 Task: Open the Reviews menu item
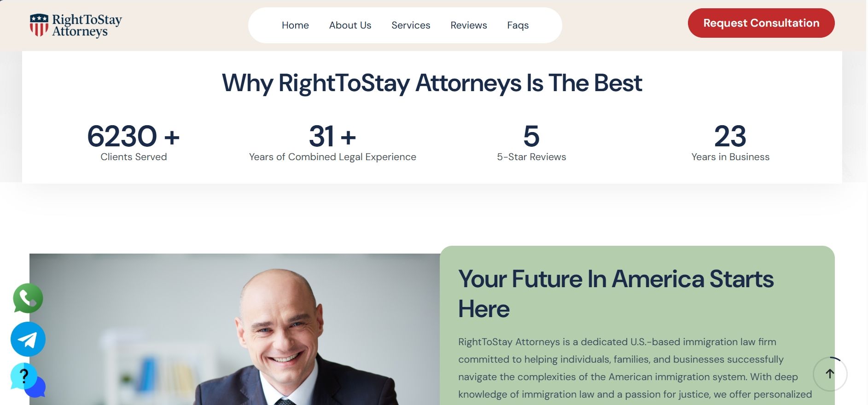(x=468, y=25)
